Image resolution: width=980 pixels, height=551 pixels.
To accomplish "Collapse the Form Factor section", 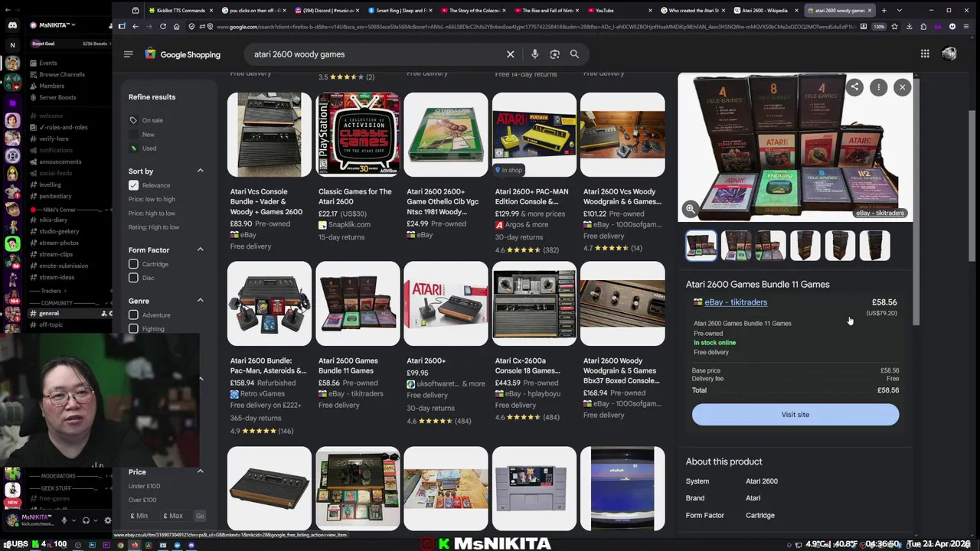I will click(201, 249).
